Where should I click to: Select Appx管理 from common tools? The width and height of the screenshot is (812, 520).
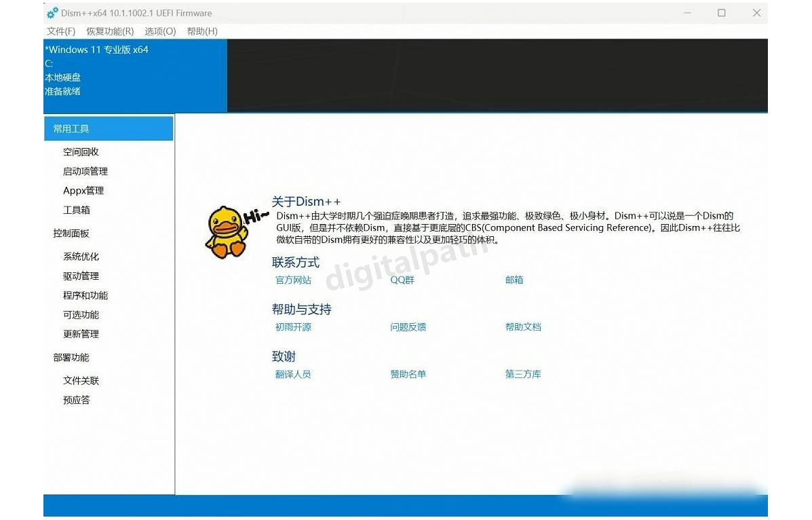[x=83, y=191]
